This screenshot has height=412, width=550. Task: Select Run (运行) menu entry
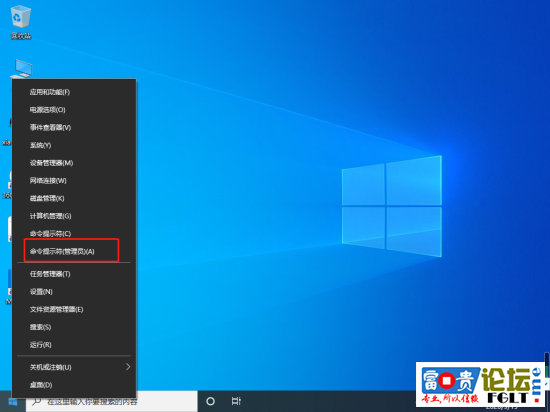(74, 345)
